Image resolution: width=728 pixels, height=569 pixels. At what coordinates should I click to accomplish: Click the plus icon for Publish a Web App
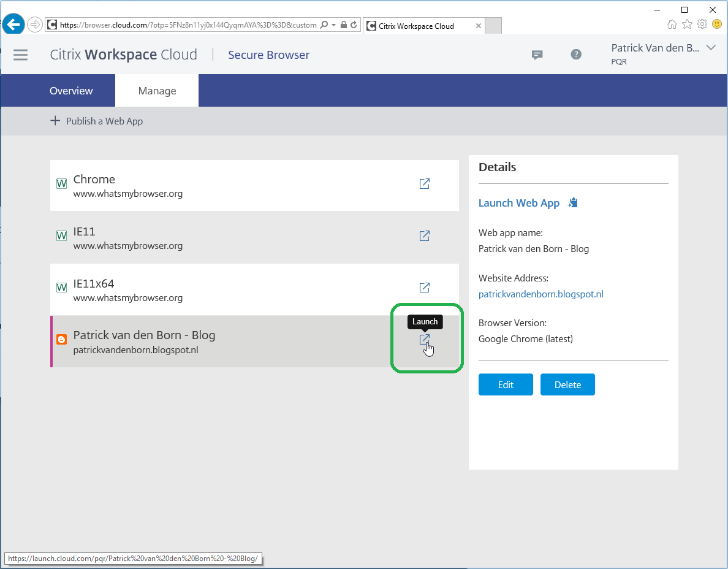coord(55,121)
